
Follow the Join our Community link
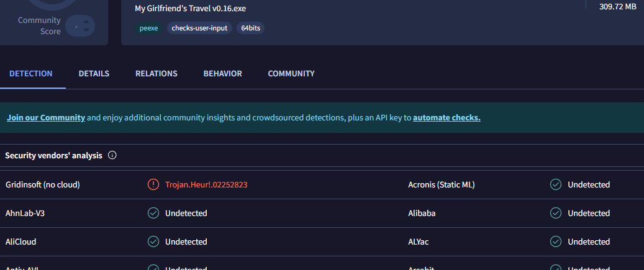(46, 117)
